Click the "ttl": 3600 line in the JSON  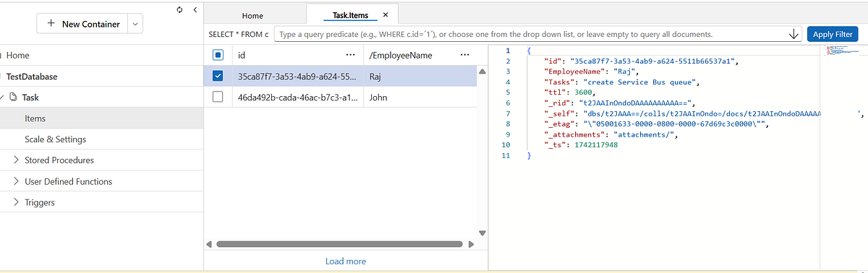click(571, 92)
